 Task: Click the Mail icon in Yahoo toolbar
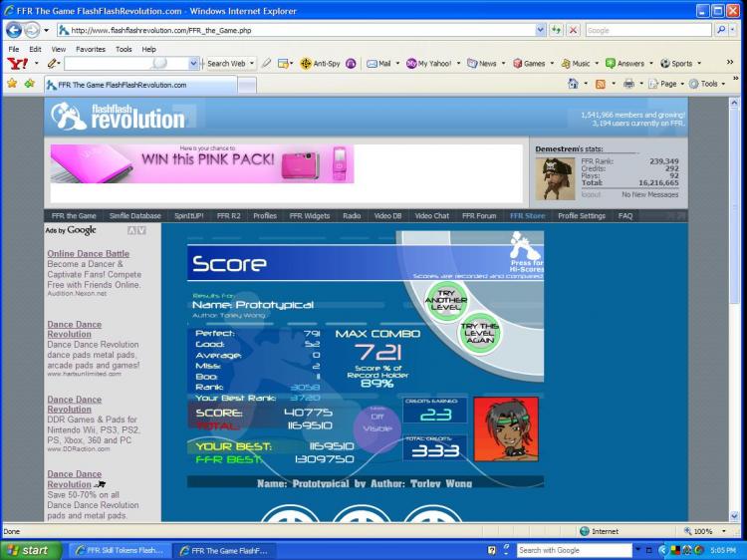[378, 63]
